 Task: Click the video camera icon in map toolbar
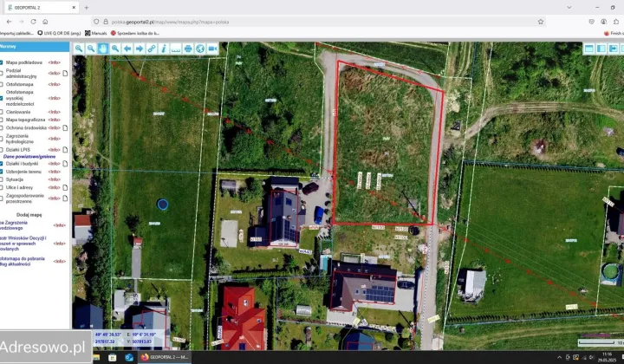click(212, 49)
